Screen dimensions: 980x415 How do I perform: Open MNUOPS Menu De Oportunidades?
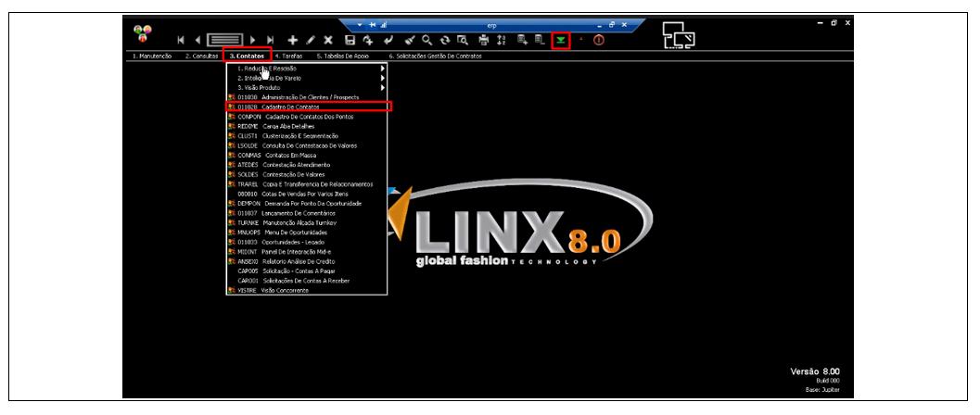tap(306, 233)
